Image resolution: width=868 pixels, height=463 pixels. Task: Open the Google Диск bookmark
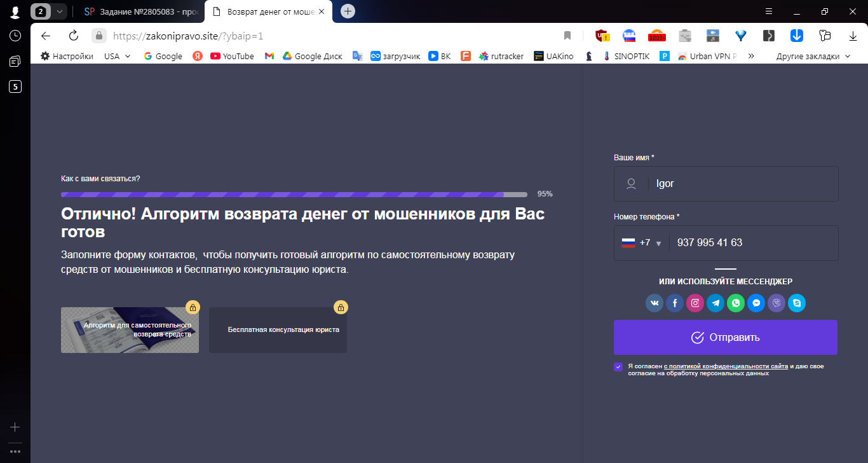[x=312, y=56]
